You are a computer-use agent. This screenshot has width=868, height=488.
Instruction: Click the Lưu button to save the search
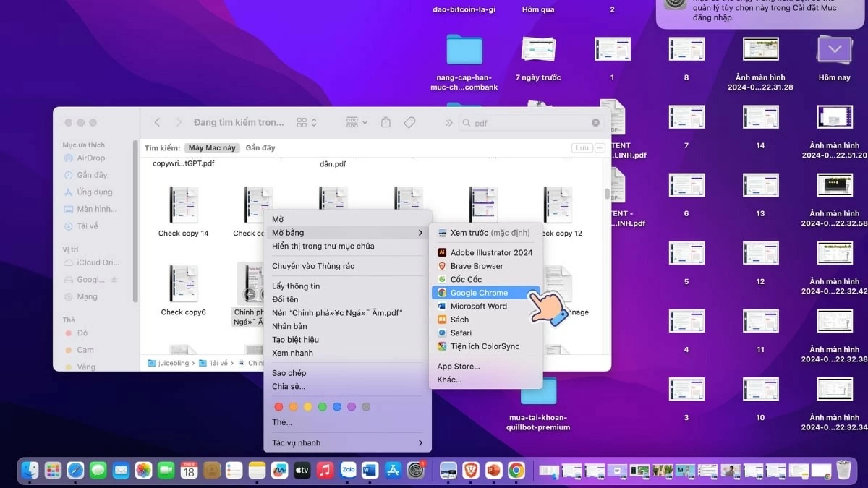click(x=582, y=147)
